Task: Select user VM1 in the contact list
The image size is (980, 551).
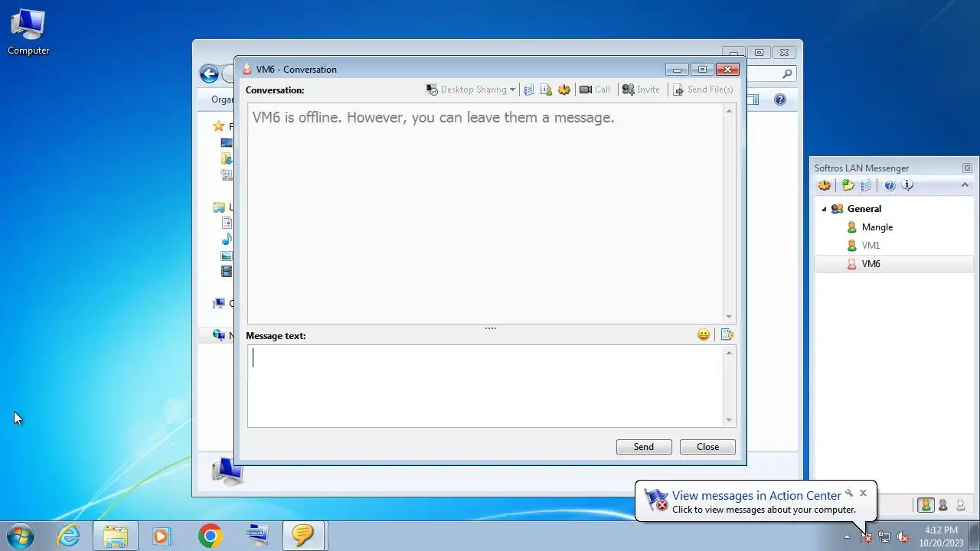Action: pos(893,245)
